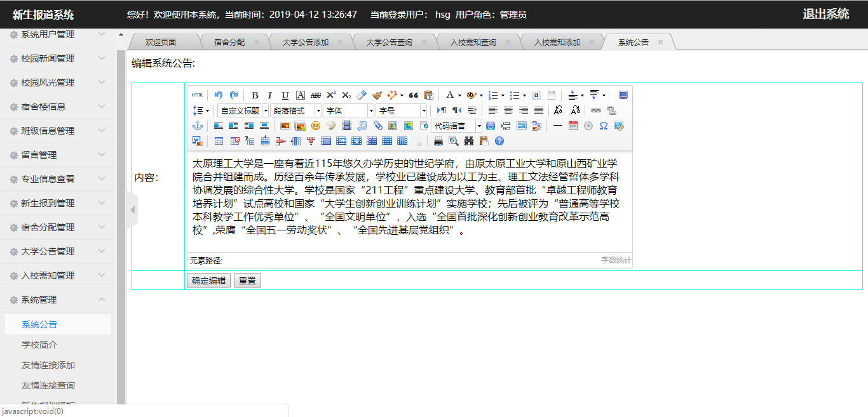
Task: Click the 重置 button
Action: click(247, 281)
